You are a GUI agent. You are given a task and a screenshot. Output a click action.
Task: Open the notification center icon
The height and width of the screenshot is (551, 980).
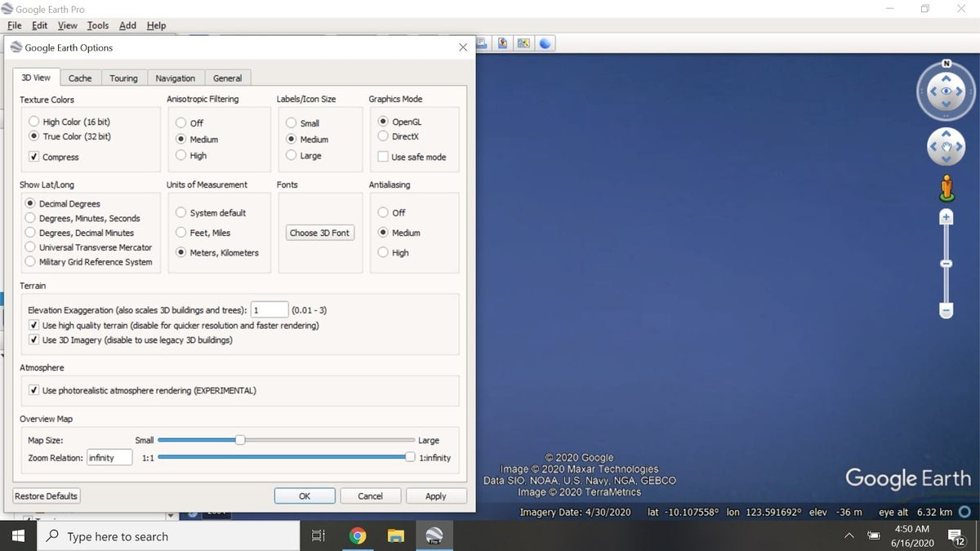(x=955, y=536)
